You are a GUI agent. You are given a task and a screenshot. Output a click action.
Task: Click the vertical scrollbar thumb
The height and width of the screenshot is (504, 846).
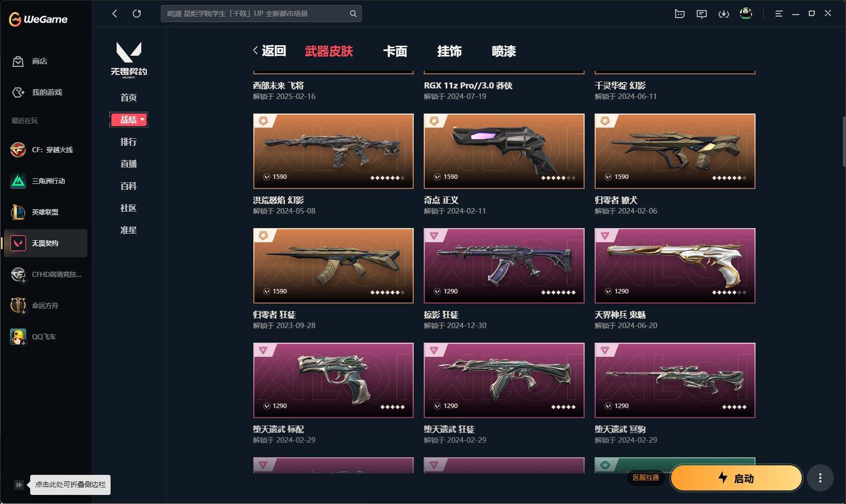pyautogui.click(x=844, y=142)
